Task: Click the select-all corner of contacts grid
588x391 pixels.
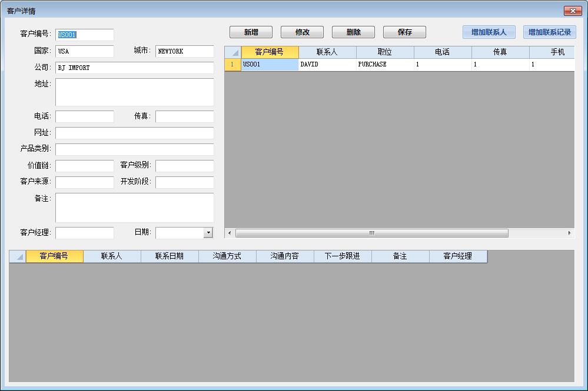Action: 233,52
